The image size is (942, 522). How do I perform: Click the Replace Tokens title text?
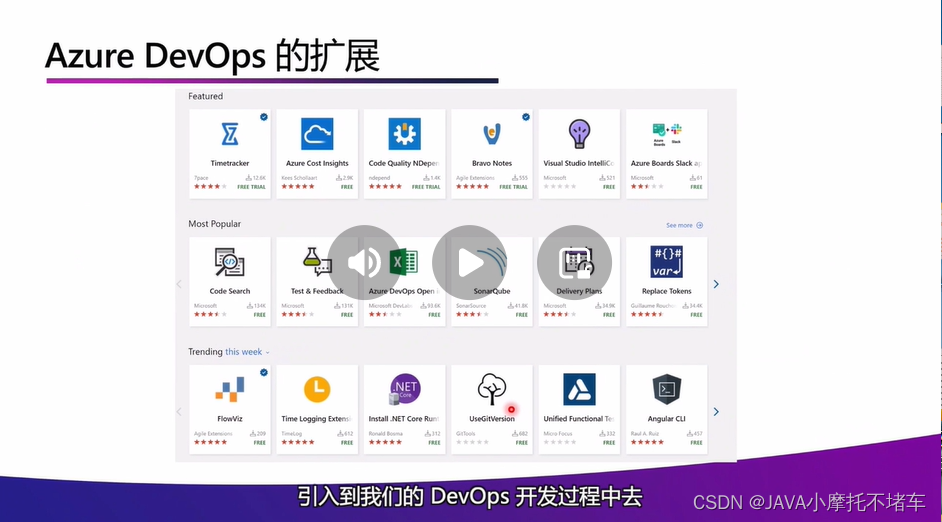(x=667, y=291)
